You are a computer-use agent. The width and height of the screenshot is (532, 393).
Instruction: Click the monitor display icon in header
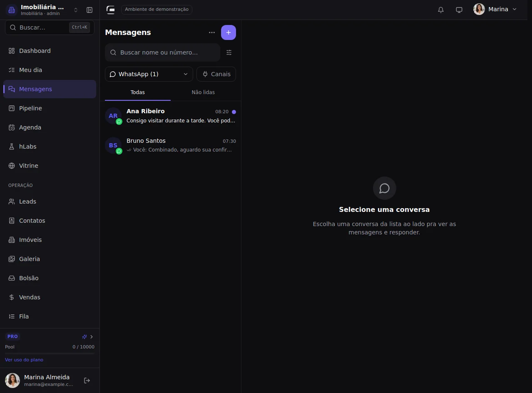pos(459,10)
